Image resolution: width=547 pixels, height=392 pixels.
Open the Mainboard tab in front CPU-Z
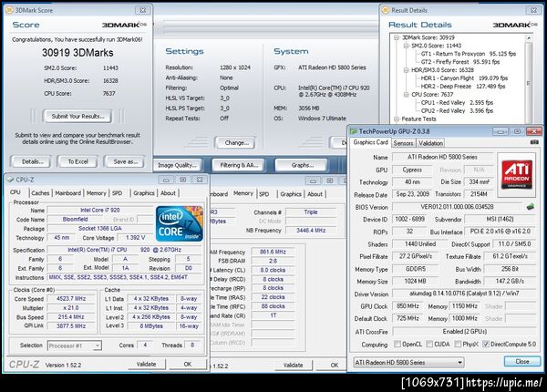click(67, 193)
